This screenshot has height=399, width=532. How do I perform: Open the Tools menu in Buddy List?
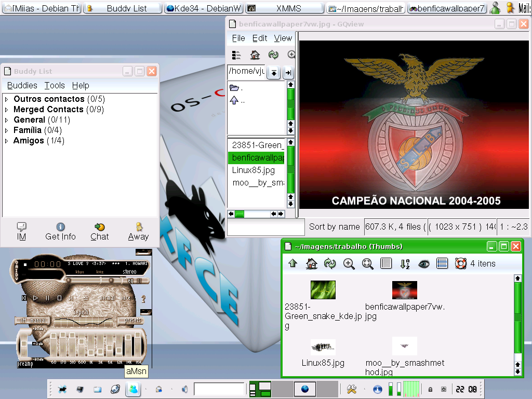pos(55,86)
